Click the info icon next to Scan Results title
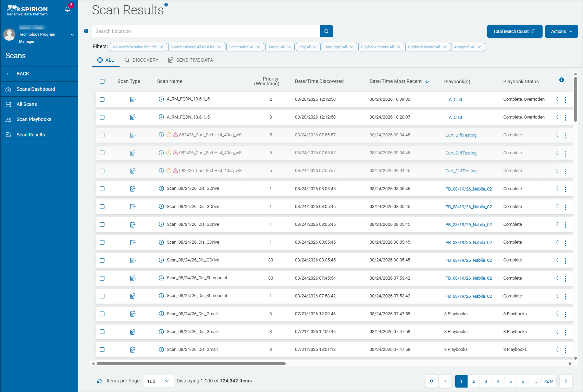The width and height of the screenshot is (583, 392). (166, 5)
